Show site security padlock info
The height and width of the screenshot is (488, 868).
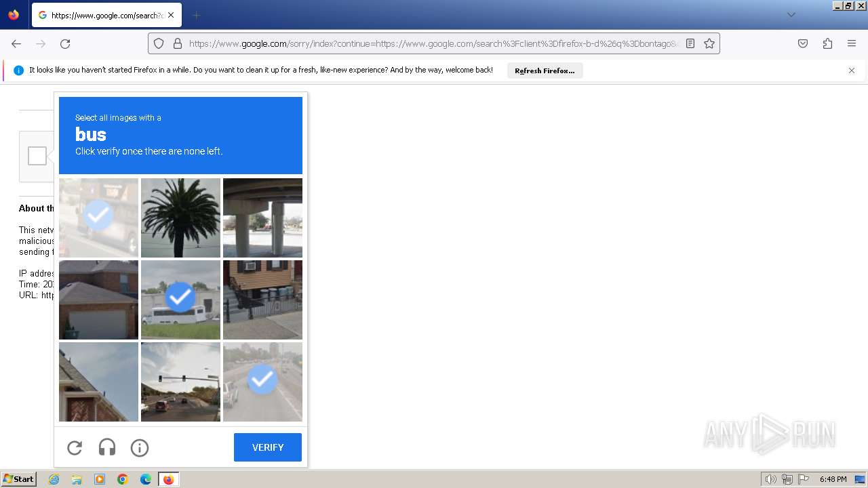tap(178, 43)
